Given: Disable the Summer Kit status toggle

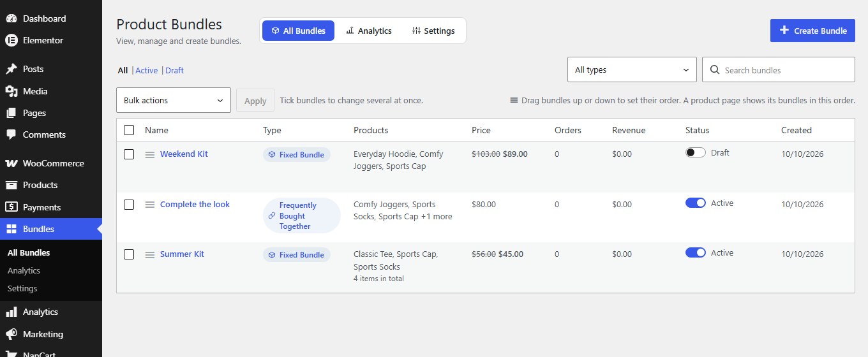Looking at the screenshot, I should click(696, 252).
